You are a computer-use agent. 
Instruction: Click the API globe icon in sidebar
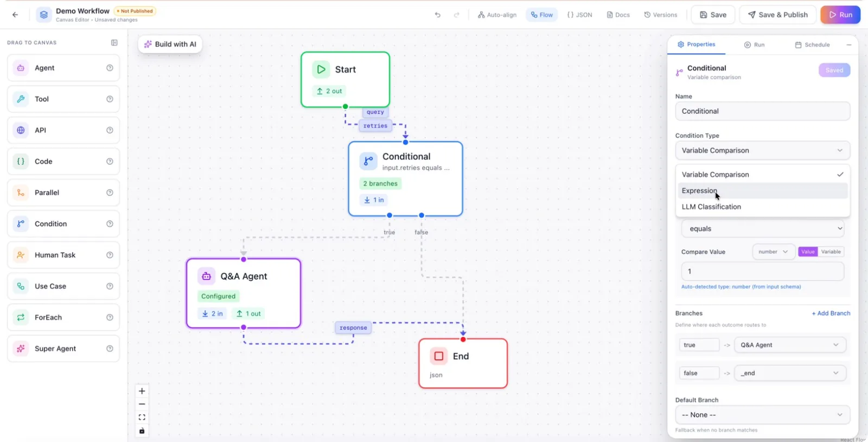coord(21,130)
